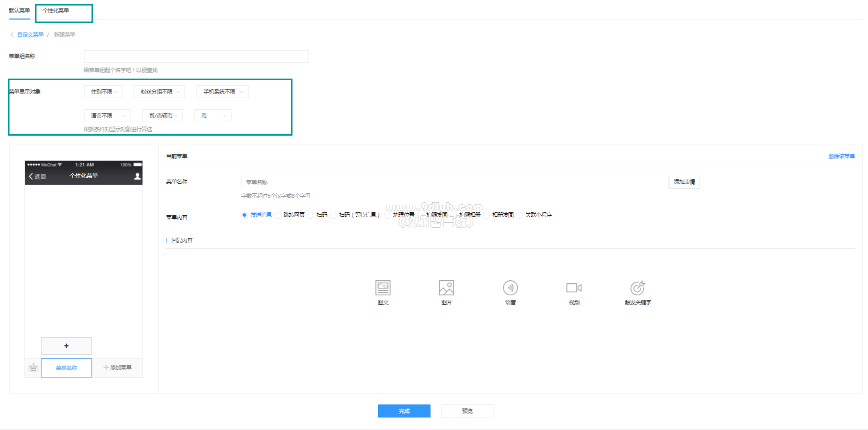The height and width of the screenshot is (430, 868).
Task: Select the 地理位置 radio option
Action: tap(387, 215)
